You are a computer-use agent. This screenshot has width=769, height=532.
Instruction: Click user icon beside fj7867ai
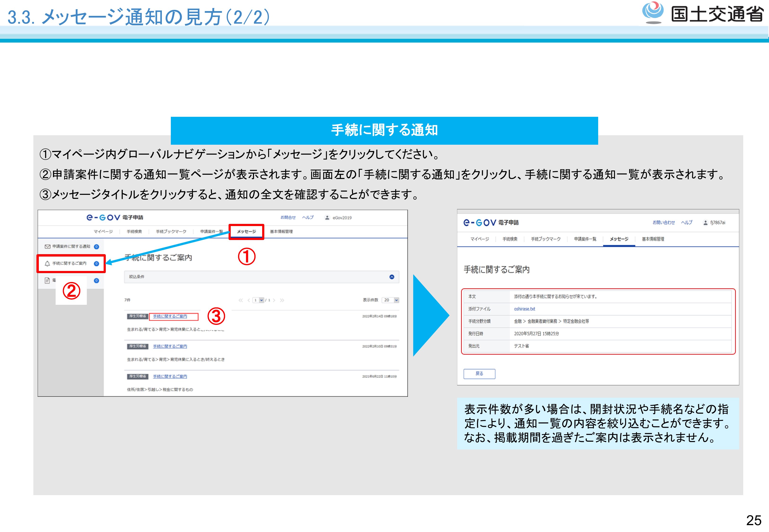705,223
